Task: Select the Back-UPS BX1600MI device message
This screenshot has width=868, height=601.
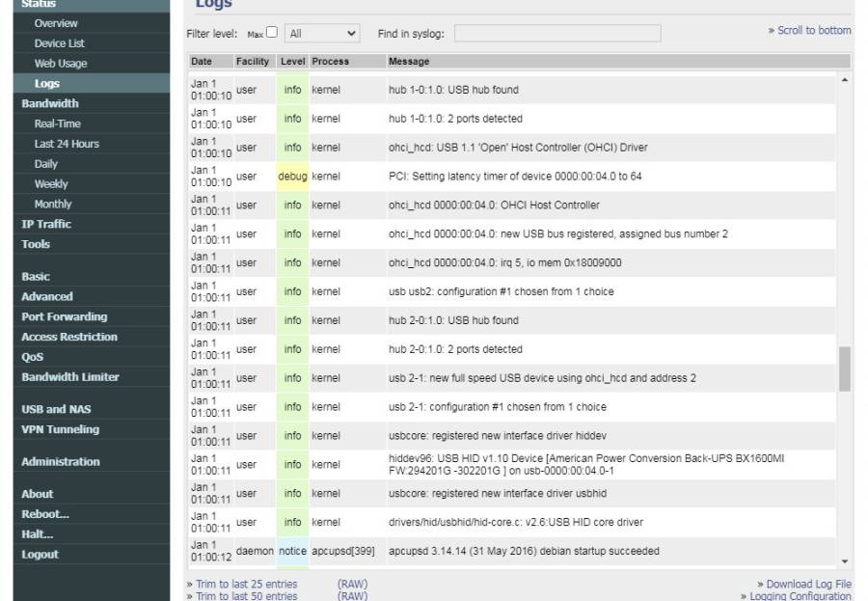Action: 586,464
